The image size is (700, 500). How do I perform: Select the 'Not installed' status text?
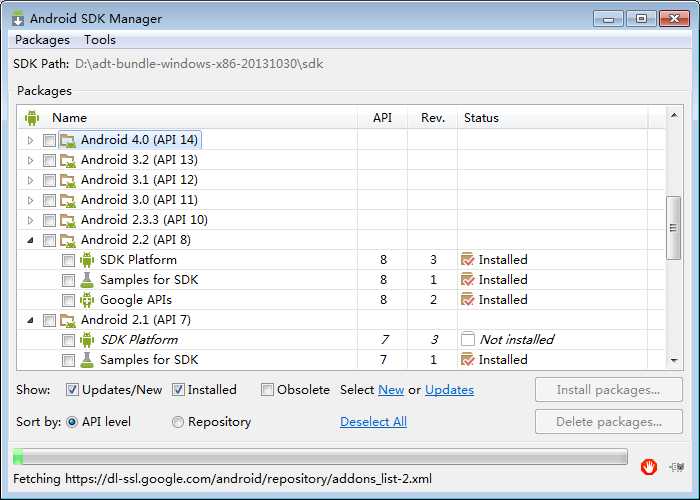click(517, 340)
